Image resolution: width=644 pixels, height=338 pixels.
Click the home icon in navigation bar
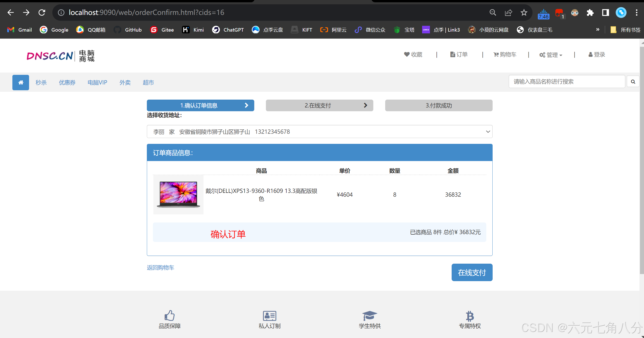coord(21,82)
